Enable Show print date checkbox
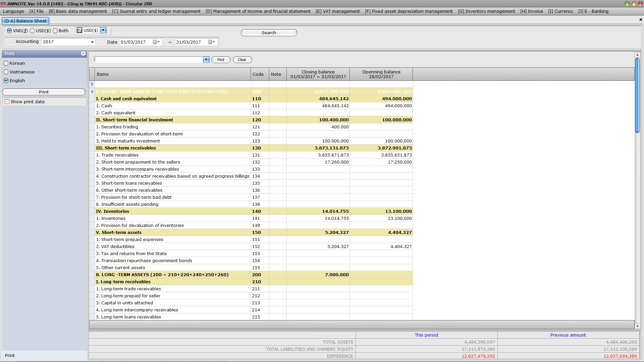Viewport: 644px width, 362px height. click(7, 102)
